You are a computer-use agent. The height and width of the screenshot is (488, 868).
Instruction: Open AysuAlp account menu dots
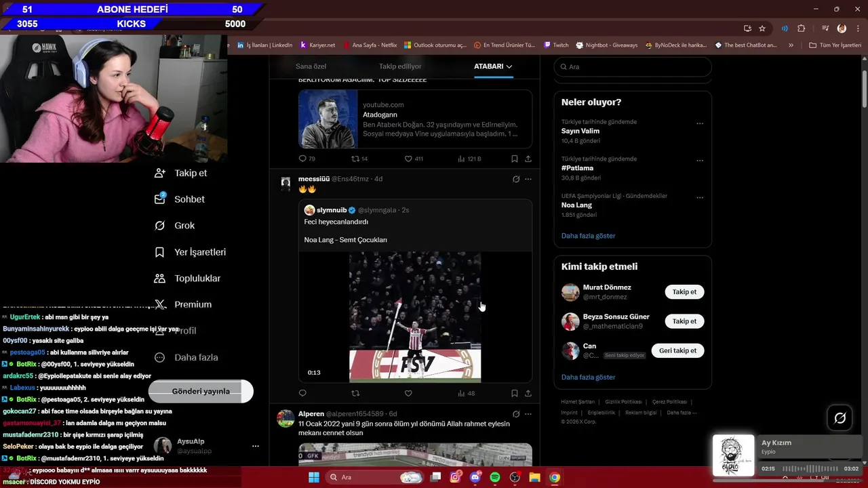tap(255, 446)
